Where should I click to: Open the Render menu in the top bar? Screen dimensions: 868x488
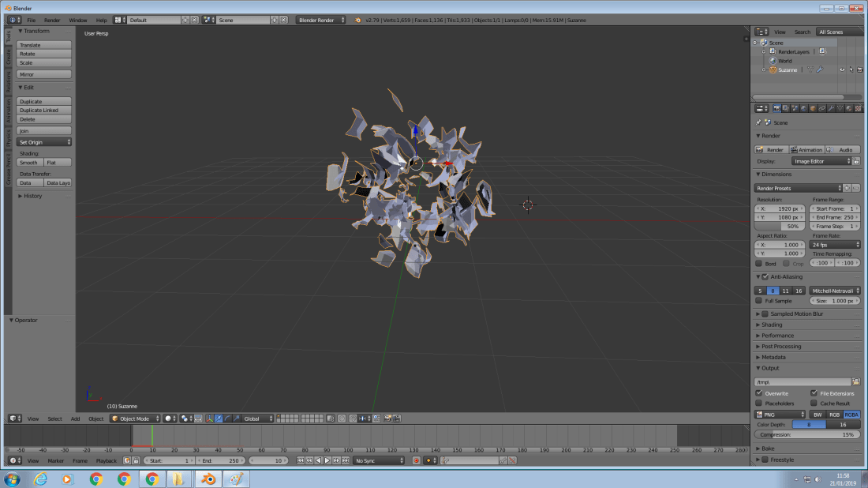pyautogui.click(x=52, y=20)
